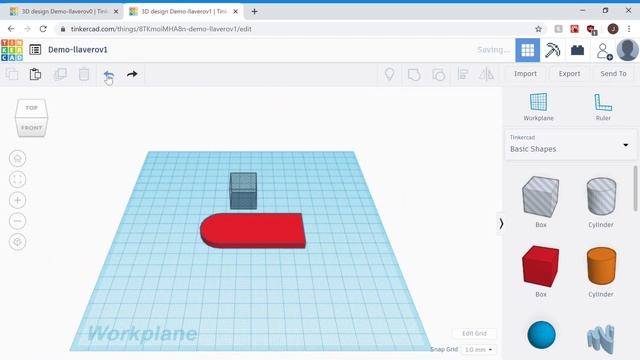Switch to the Demo-llaverov1 browser tab
This screenshot has width=640, height=360.
click(184, 11)
